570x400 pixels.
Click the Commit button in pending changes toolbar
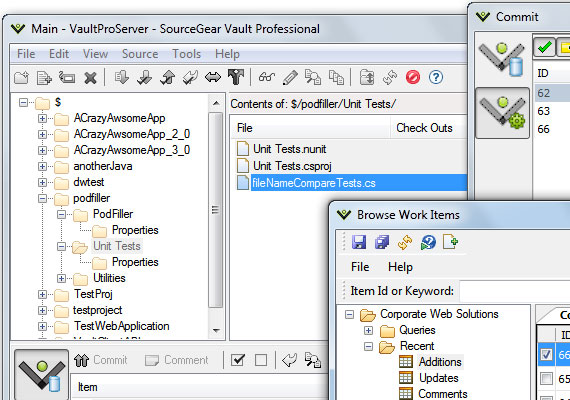[x=101, y=360]
